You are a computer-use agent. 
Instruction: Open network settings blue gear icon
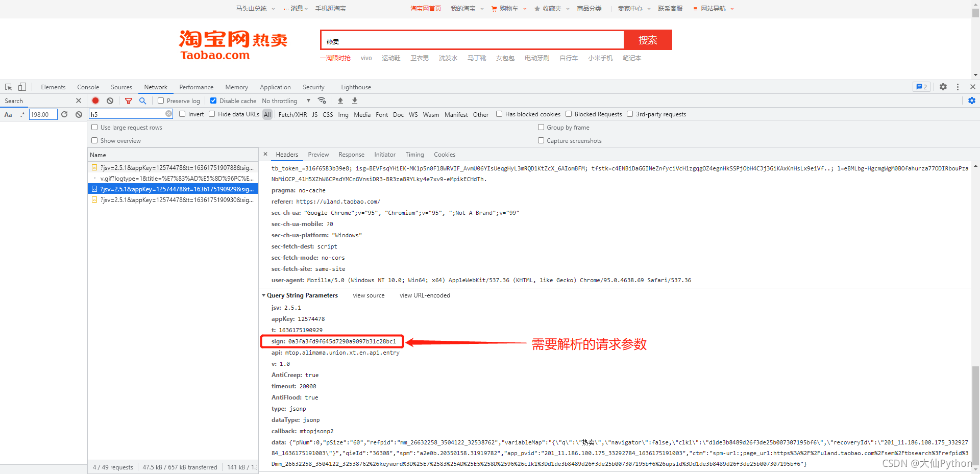tap(972, 101)
